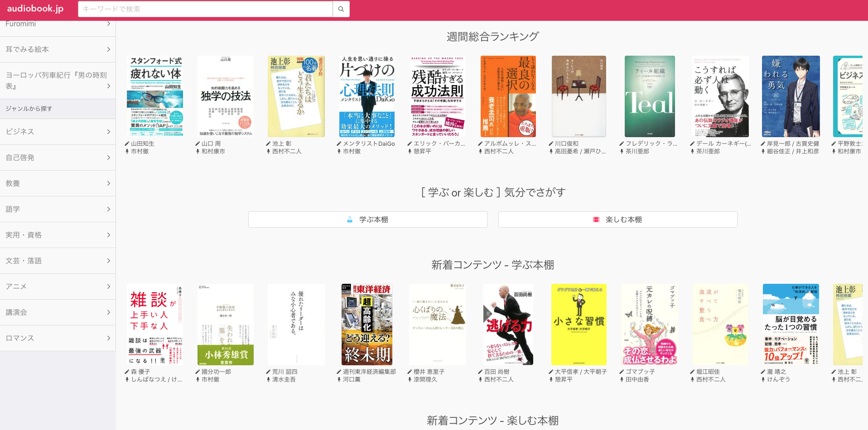This screenshot has width=868, height=430.
Task: Open ヨーロッパ列車紀行『男の時刻表』 sidebar item
Action: click(58, 81)
